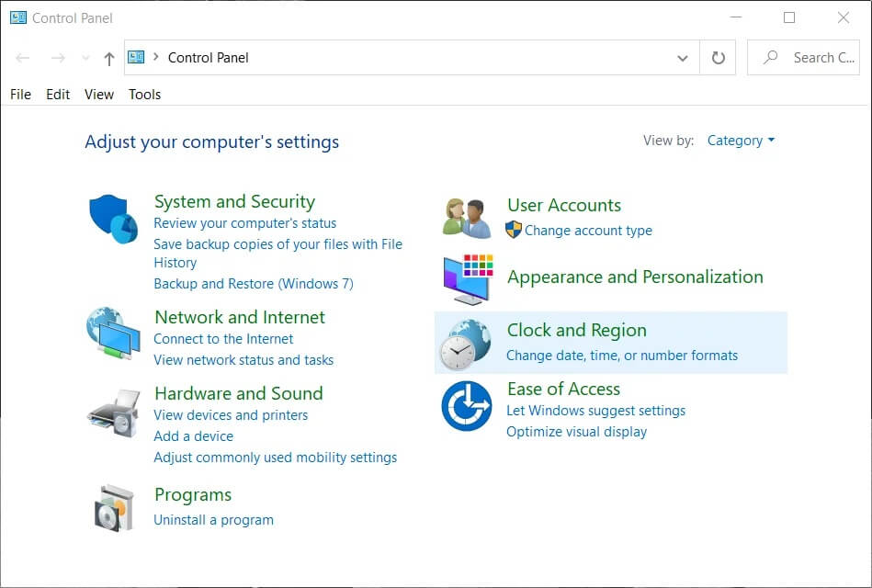Select Change account type link
Screen dimensions: 872x588
588,231
